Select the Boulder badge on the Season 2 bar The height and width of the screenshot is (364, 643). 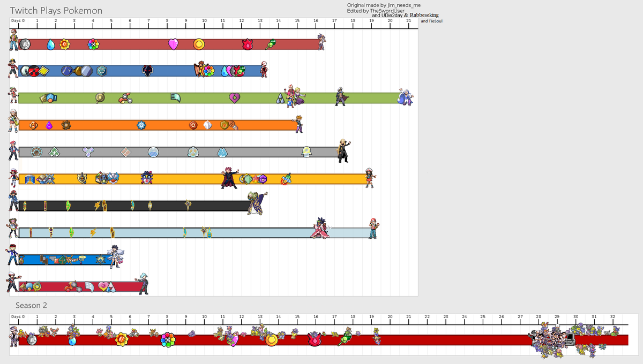(32, 339)
